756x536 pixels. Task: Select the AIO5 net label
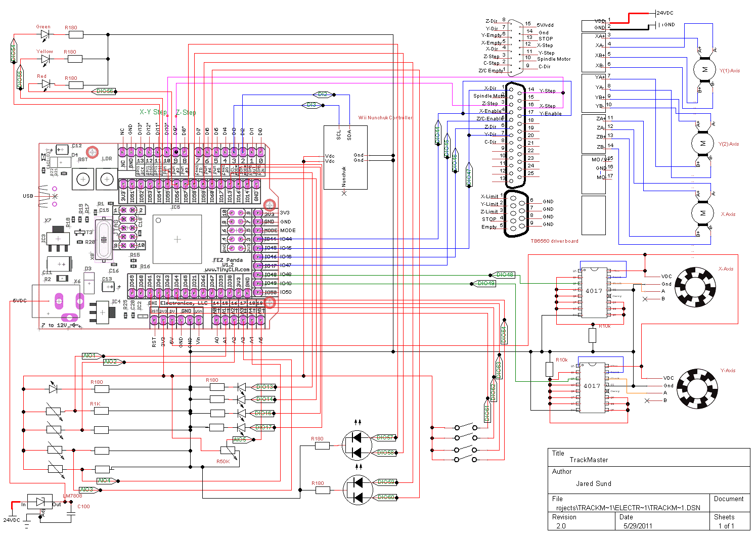[240, 440]
